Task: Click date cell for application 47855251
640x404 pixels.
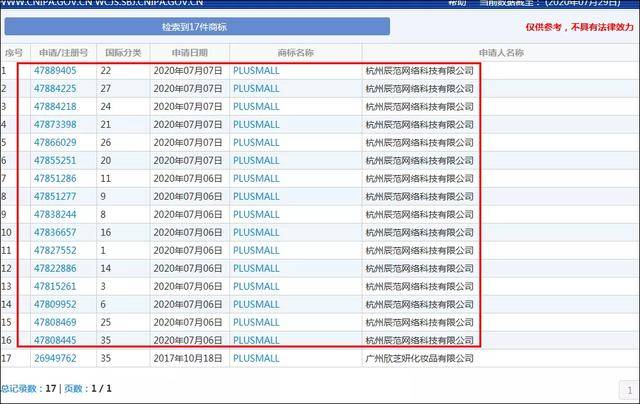Action: (x=188, y=160)
